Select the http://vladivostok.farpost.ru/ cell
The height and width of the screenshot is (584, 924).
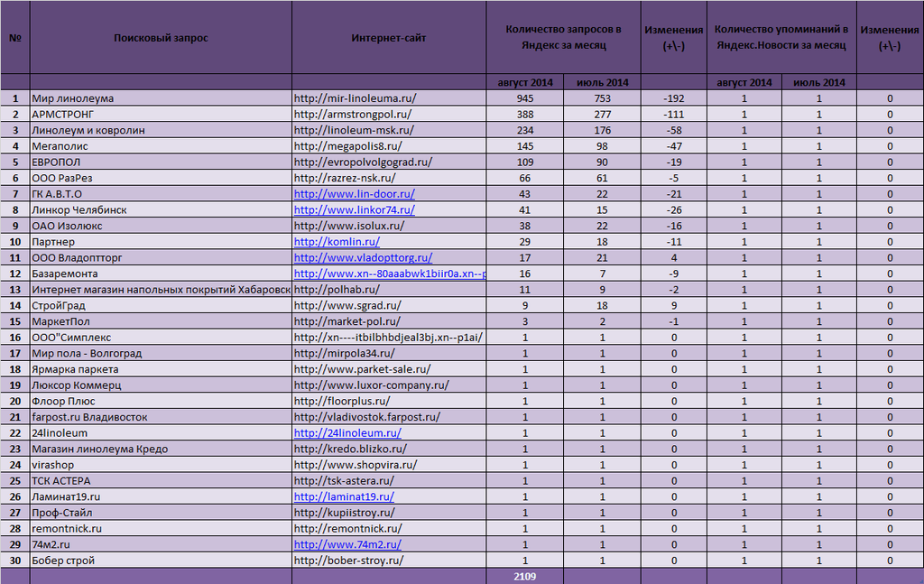click(389, 417)
